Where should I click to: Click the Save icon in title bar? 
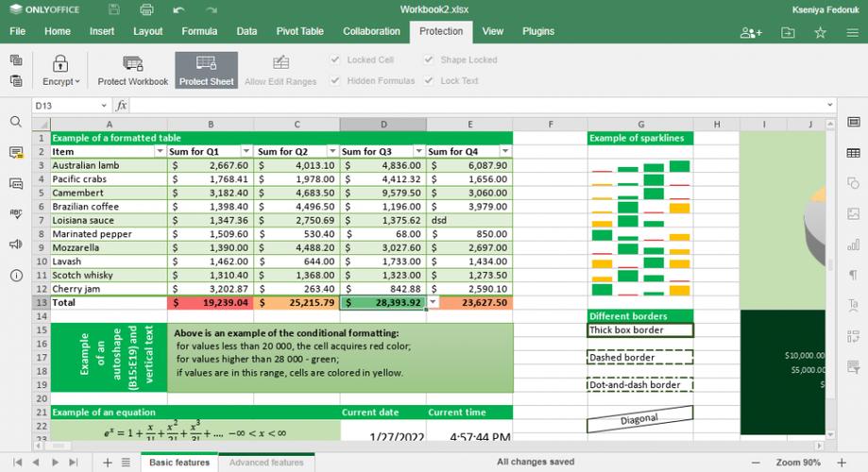[x=114, y=9]
